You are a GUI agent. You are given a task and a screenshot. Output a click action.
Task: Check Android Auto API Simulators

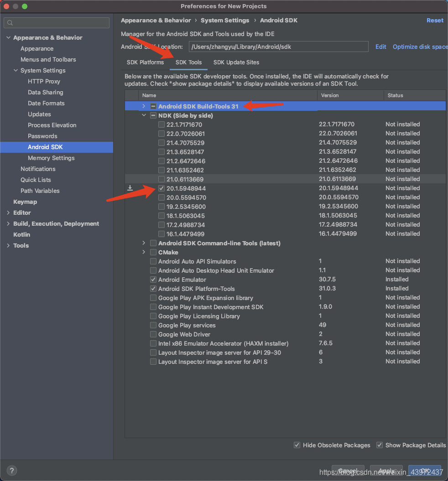tap(153, 261)
